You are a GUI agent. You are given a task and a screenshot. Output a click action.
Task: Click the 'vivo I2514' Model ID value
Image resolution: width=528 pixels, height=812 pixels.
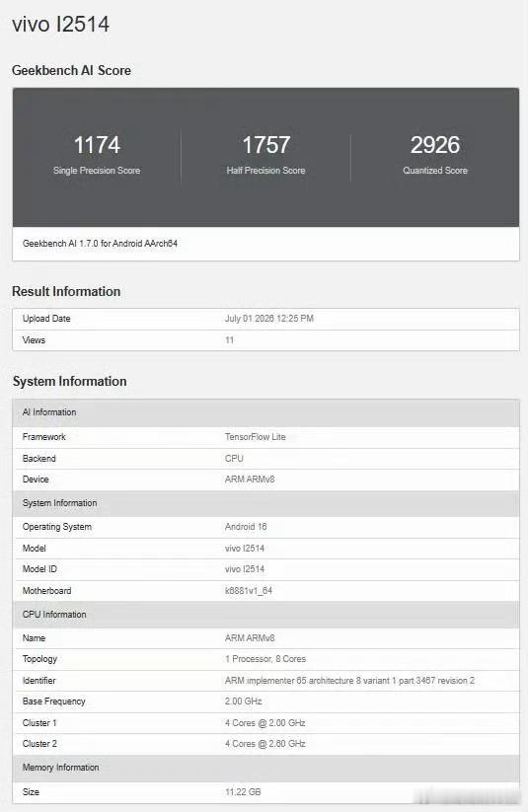tap(245, 569)
